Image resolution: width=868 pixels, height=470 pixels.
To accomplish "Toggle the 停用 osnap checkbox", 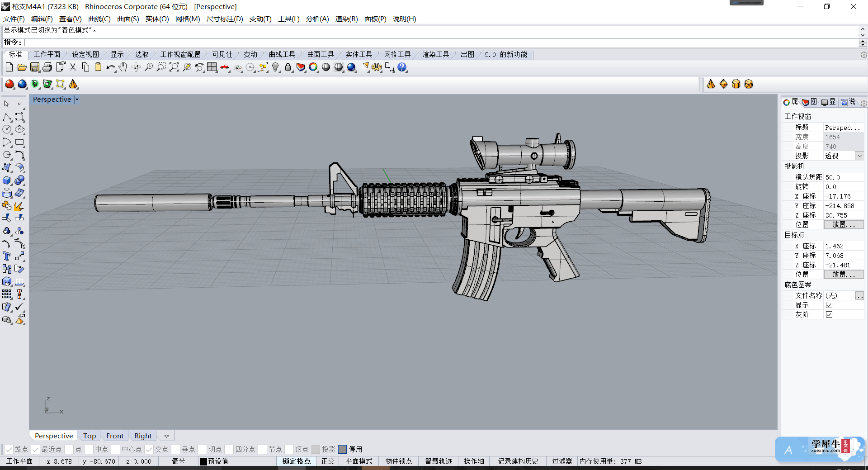I will coord(342,449).
